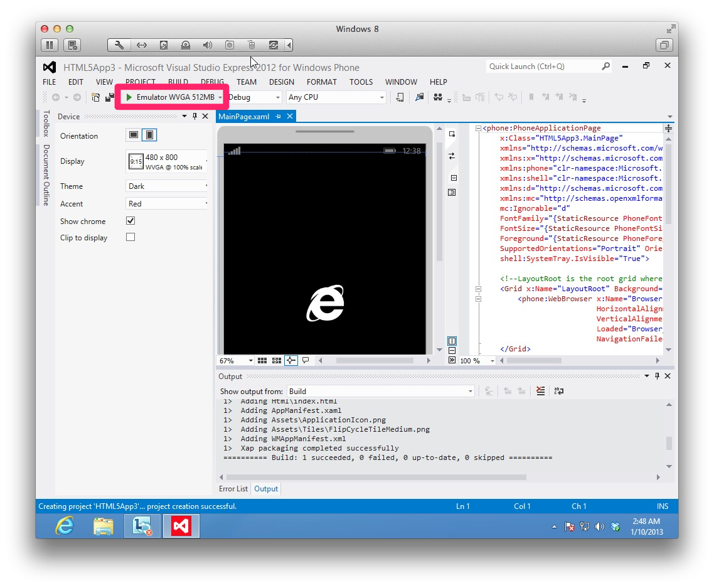Click Clear All icon in Output toolbar
Viewport: 714px width, 588px height.
[540, 391]
